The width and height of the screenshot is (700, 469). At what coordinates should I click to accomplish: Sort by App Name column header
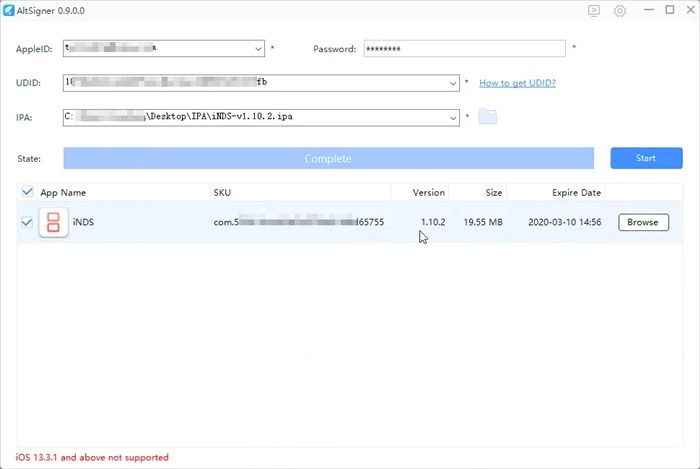(x=123, y=192)
